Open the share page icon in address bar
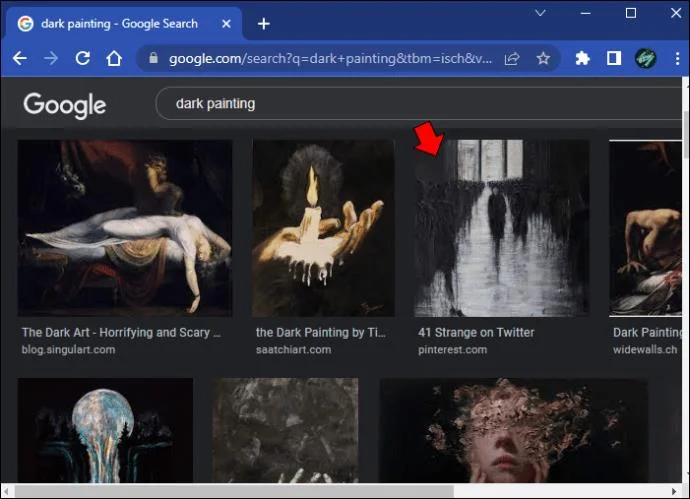Screen dimensions: 690x499 (512, 59)
